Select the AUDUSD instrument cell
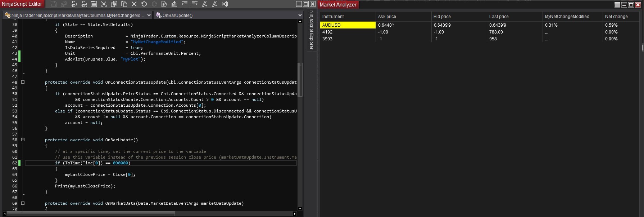Image resolution: width=644 pixels, height=217 pixels. pos(348,25)
